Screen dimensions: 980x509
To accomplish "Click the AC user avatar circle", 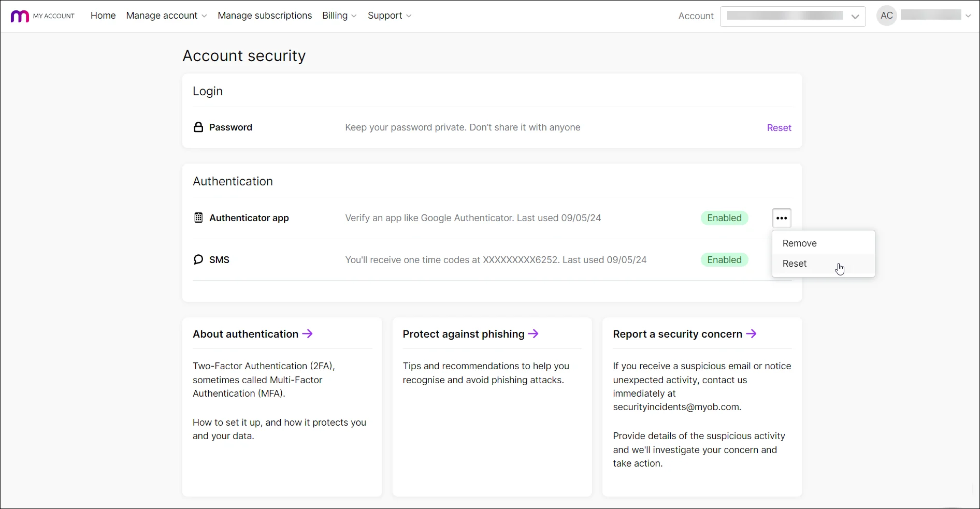I will tap(886, 16).
